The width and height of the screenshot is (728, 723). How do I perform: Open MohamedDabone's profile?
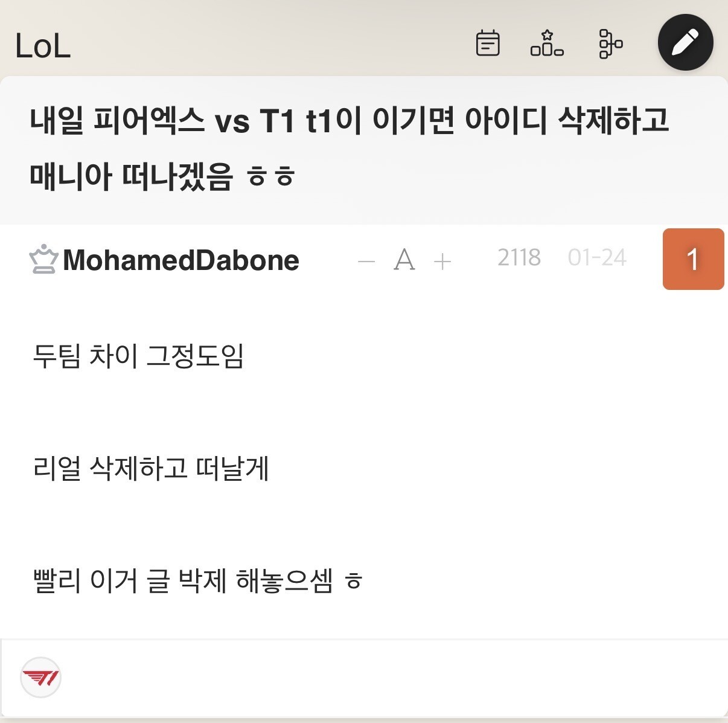coord(180,260)
